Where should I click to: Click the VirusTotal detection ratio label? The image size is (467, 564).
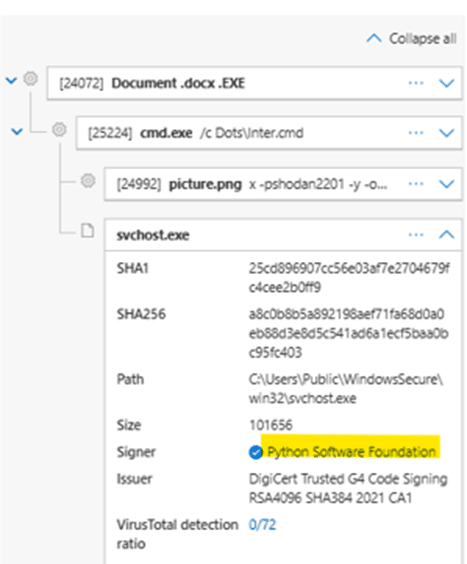(177, 534)
